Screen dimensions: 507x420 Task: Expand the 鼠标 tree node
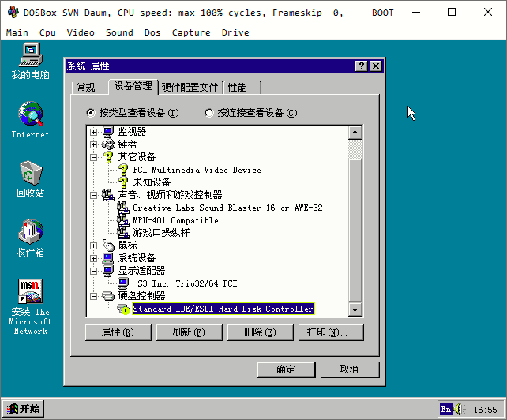(93, 246)
